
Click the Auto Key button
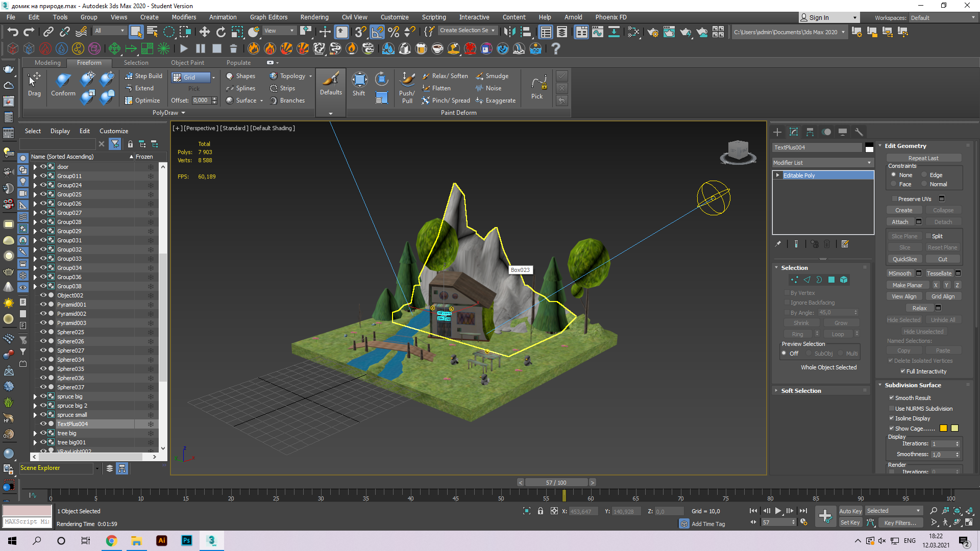850,511
